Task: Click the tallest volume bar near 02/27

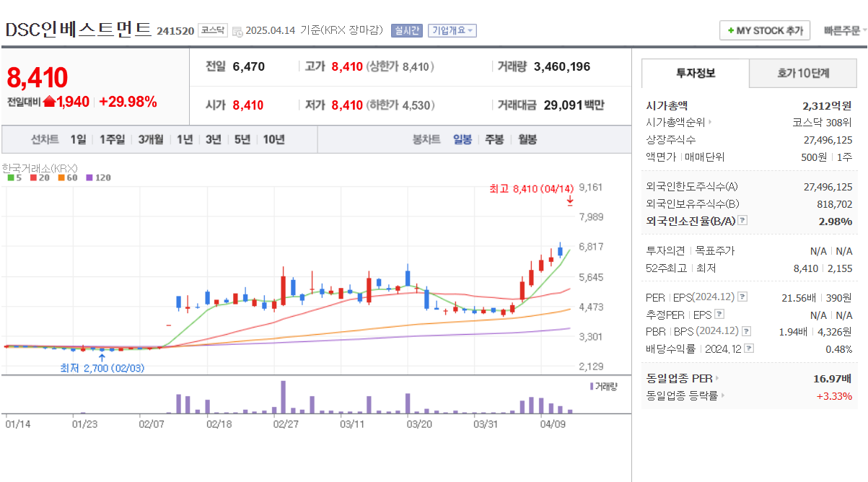Action: click(x=284, y=397)
